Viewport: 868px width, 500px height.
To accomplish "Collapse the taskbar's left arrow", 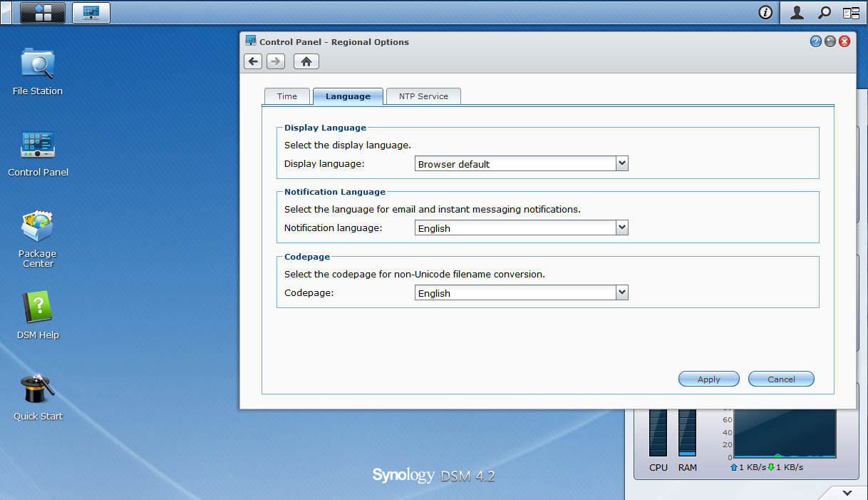I will [6, 12].
